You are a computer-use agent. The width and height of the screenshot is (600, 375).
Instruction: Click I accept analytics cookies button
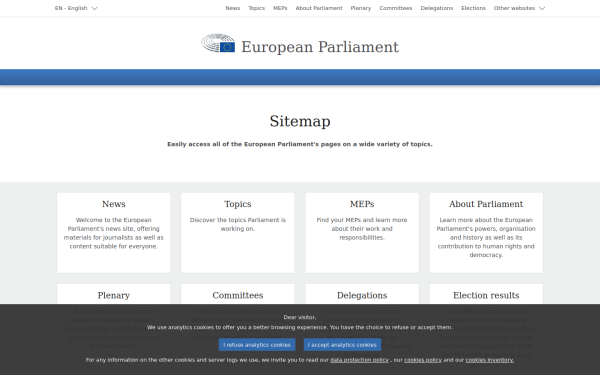342,345
